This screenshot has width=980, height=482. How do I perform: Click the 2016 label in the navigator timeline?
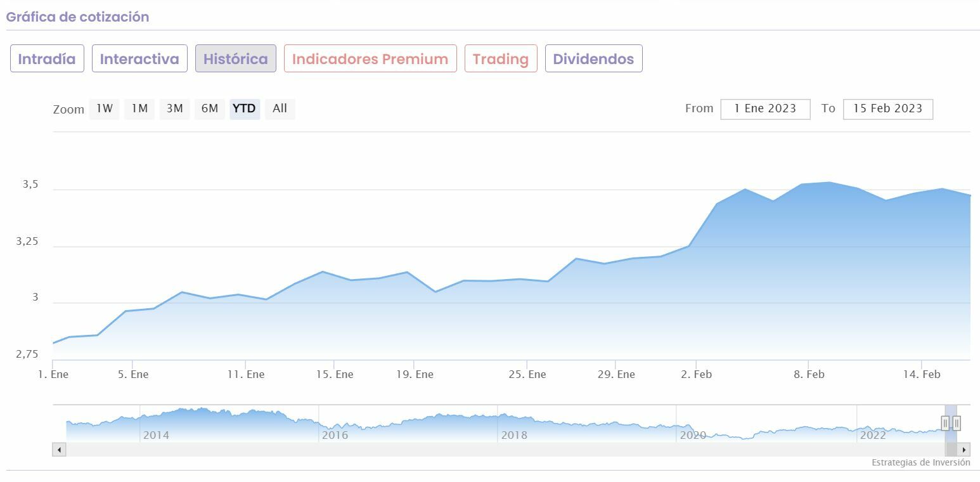(335, 435)
